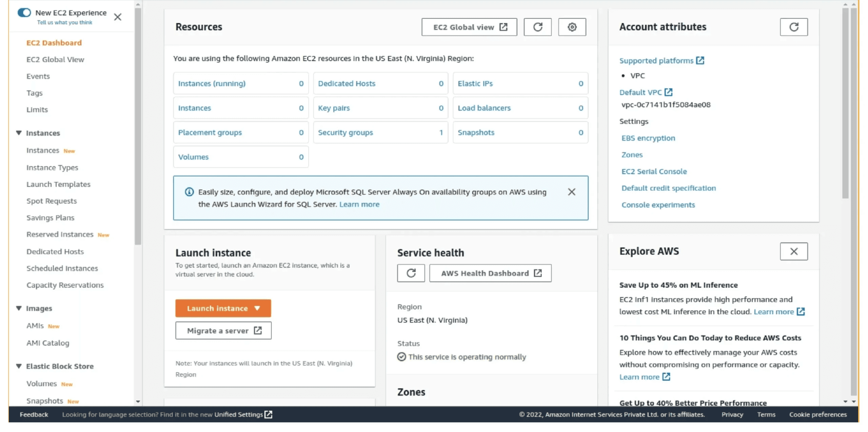Open EC2 Global View in sidebar

point(55,60)
